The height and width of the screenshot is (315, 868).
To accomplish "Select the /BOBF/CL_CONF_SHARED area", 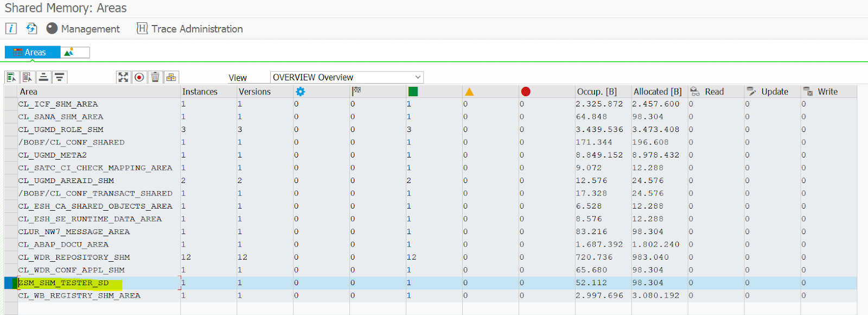I will click(x=72, y=142).
